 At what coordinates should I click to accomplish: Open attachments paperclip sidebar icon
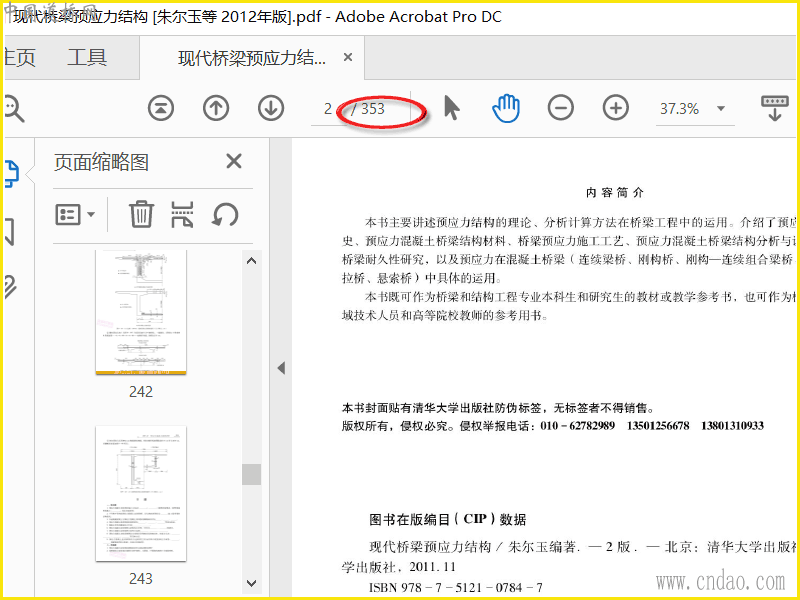(x=10, y=287)
